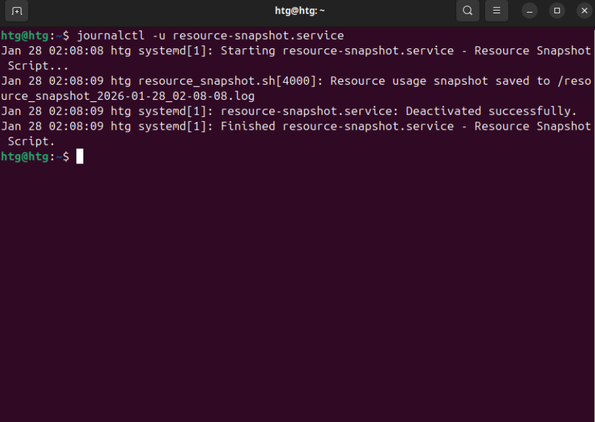Click the log filename ending in .log
This screenshot has width=595, height=422.
pos(127,96)
